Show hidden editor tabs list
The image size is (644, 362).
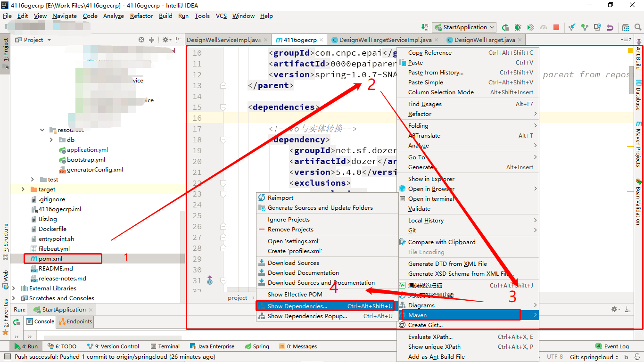tap(626, 40)
